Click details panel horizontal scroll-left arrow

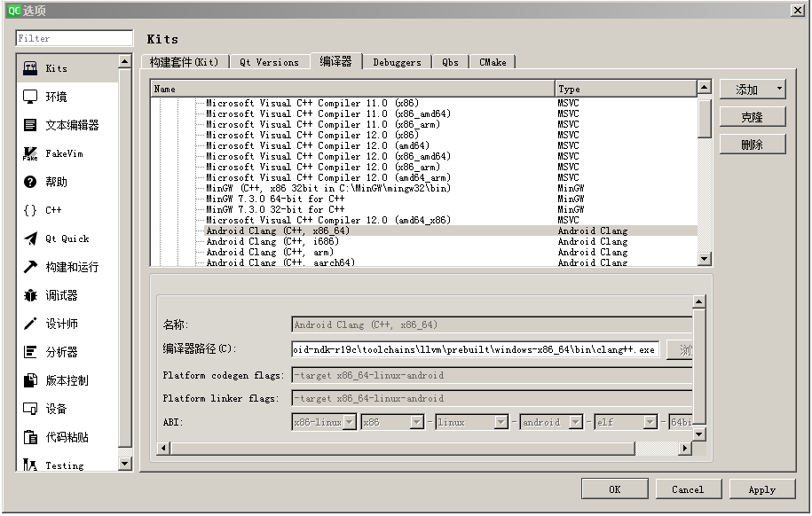[163, 449]
